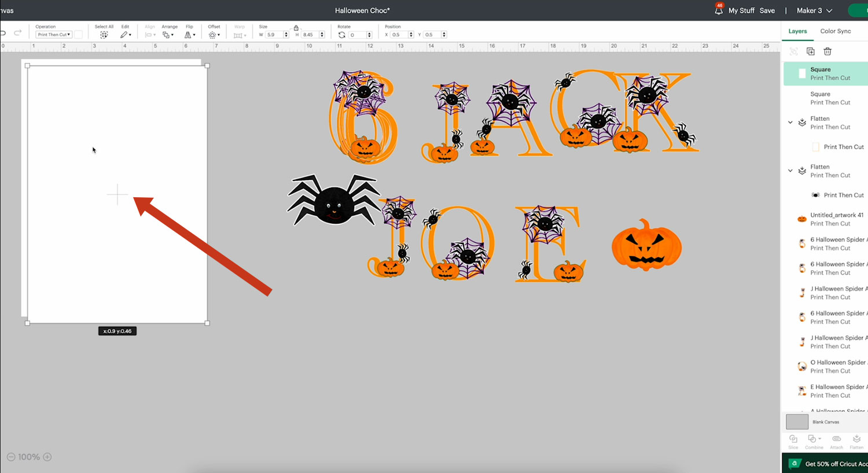Click the Select All icon
Viewport: 868px width, 473px height.
tap(104, 35)
